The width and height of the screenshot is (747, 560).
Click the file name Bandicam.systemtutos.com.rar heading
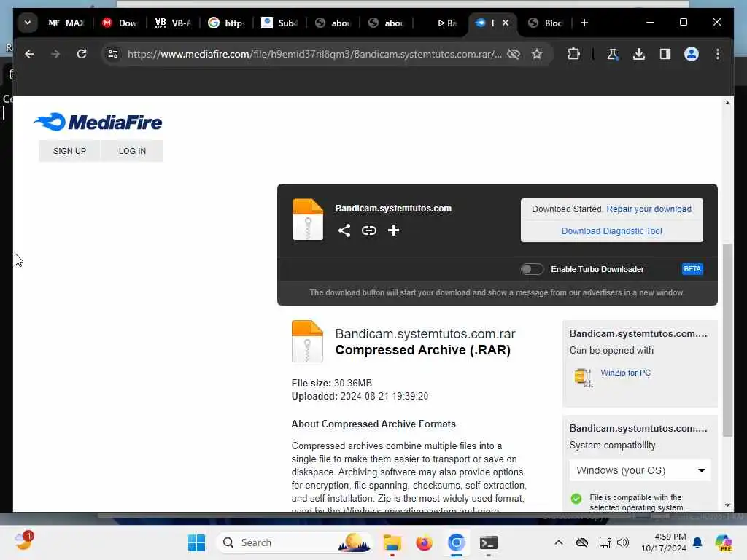tap(425, 334)
